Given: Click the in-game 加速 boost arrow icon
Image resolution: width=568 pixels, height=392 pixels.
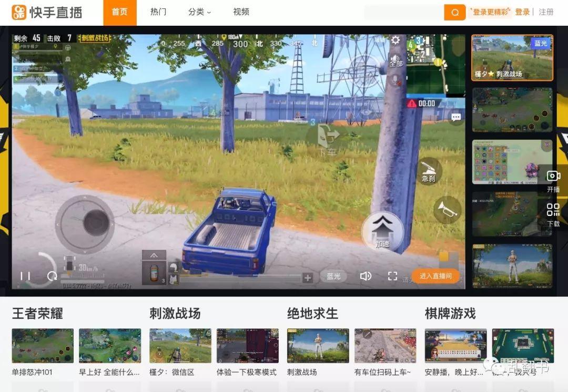Looking at the screenshot, I should [382, 231].
